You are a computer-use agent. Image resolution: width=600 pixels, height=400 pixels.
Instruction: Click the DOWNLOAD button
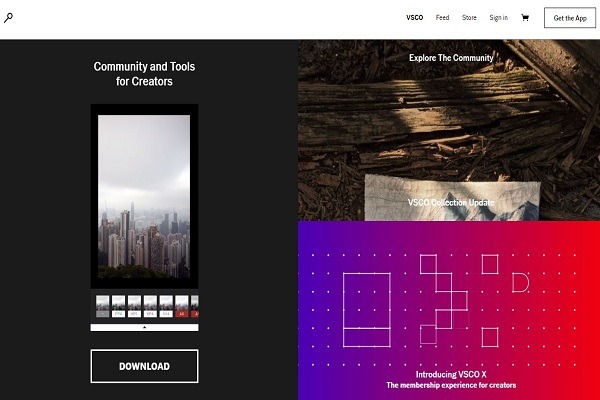click(144, 366)
